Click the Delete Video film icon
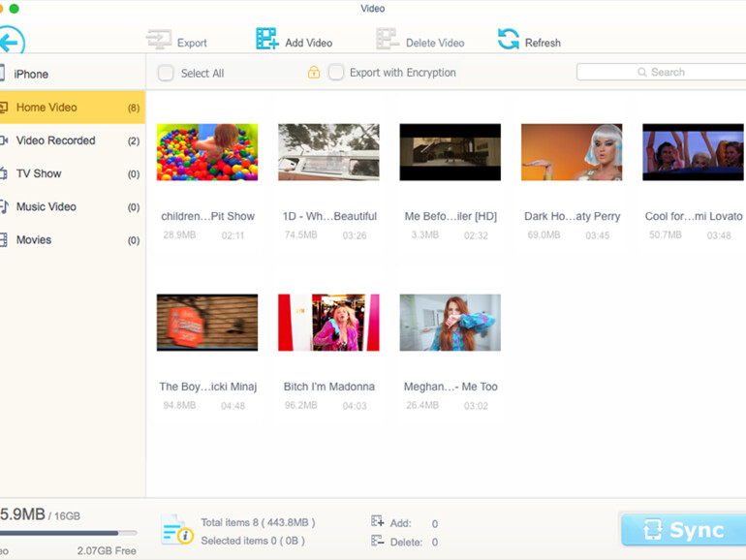 point(388,39)
